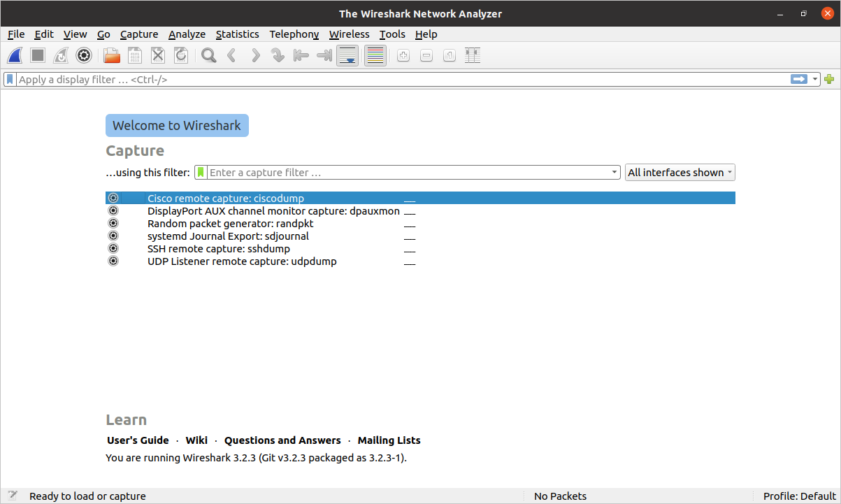
Task: Click the Close capture file icon
Action: pos(158,55)
